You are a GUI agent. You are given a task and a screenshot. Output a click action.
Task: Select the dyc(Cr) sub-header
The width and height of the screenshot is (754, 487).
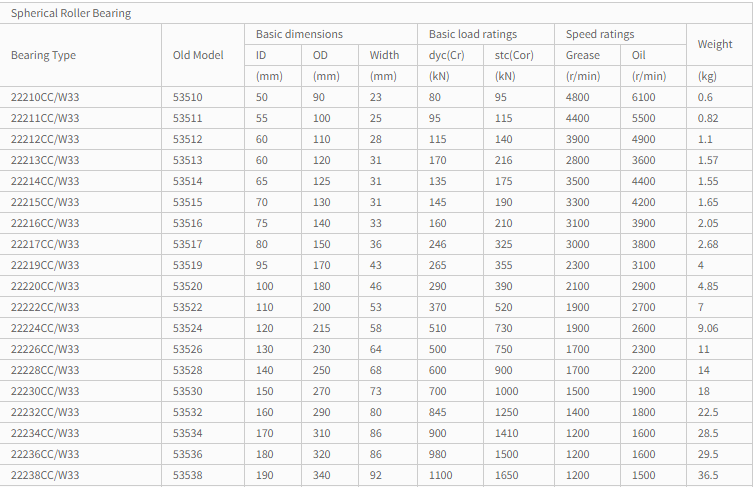click(447, 55)
